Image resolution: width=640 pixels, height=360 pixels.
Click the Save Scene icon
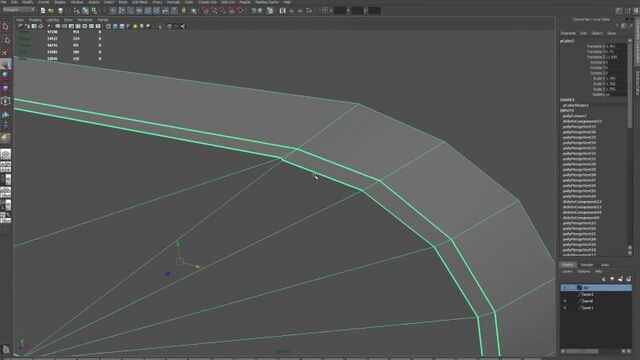pyautogui.click(x=60, y=11)
